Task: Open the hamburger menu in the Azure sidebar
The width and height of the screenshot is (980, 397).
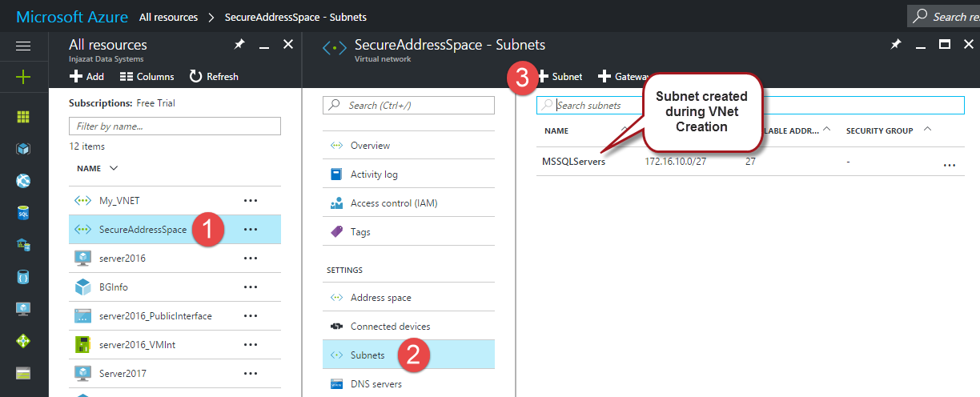Action: 23,46
